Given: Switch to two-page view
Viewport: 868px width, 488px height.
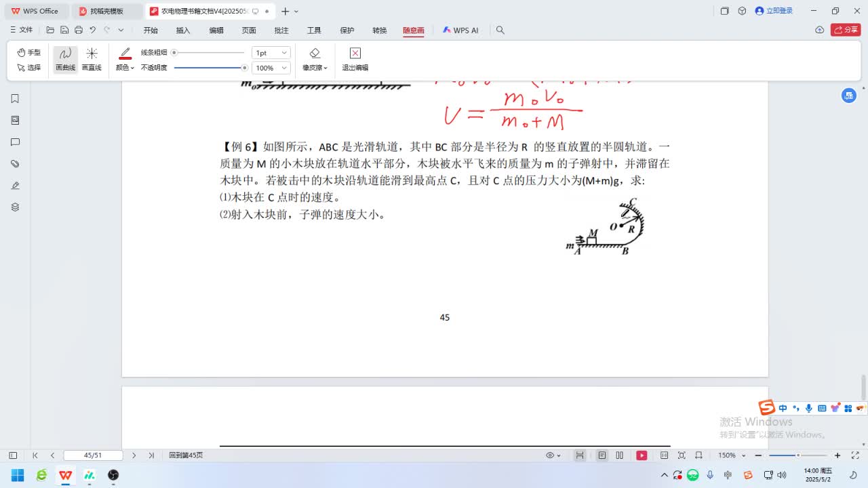Looking at the screenshot, I should coord(619,455).
